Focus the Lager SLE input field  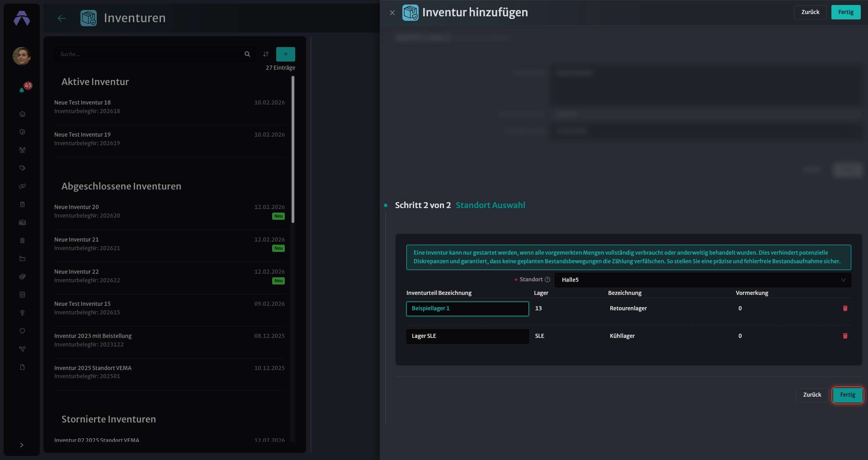pos(467,337)
